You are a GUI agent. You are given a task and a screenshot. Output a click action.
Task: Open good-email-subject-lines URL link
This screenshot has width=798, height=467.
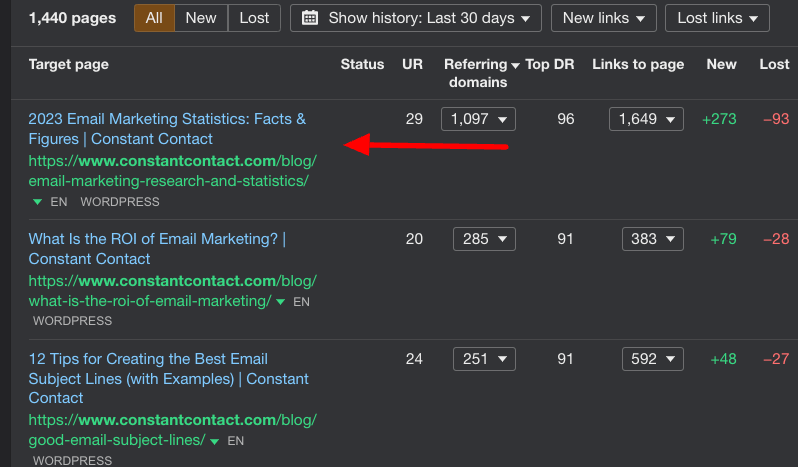tap(173, 430)
